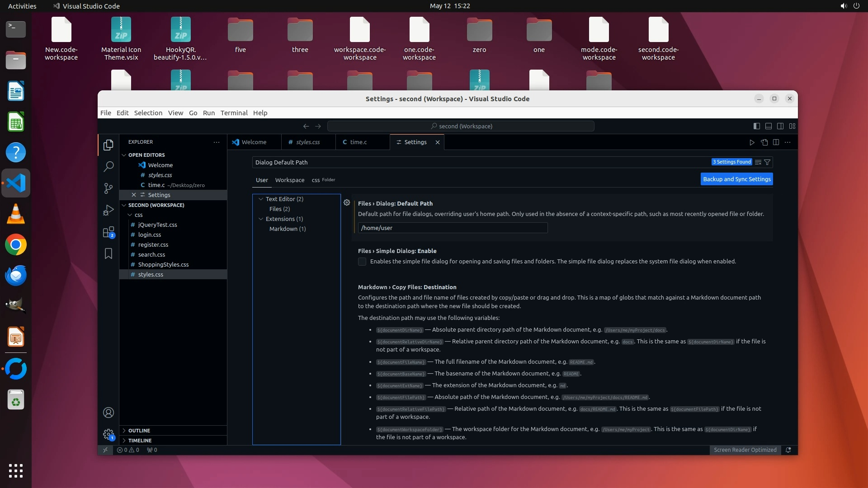Open the Search view in activity bar
This screenshot has height=488, width=868.
[x=108, y=166]
